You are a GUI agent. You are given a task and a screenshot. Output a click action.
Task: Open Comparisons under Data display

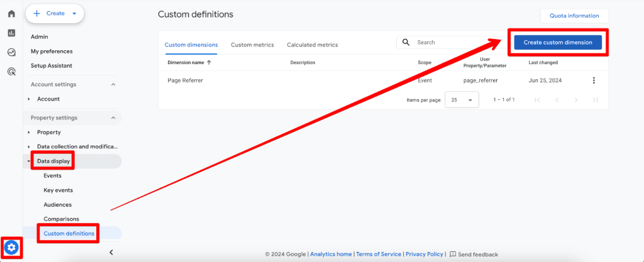[61, 219]
